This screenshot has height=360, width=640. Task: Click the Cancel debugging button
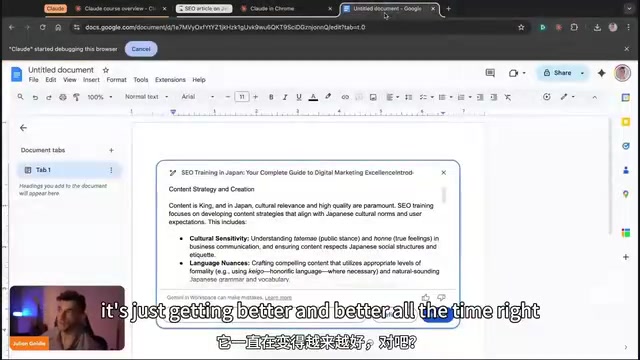[141, 49]
